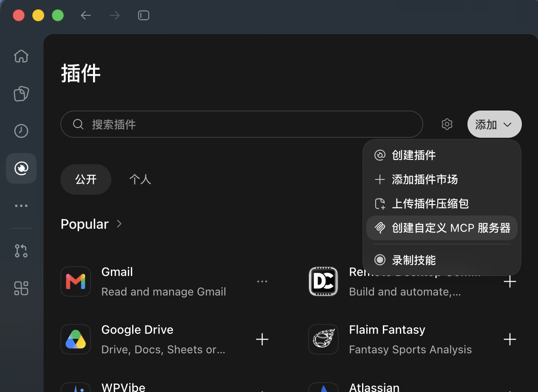The image size is (538, 392).
Task: Open the WPVibe plugin title
Action: [123, 387]
